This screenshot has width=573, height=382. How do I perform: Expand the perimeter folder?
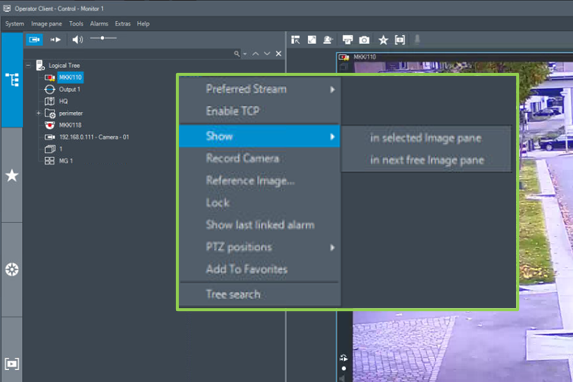click(x=38, y=113)
